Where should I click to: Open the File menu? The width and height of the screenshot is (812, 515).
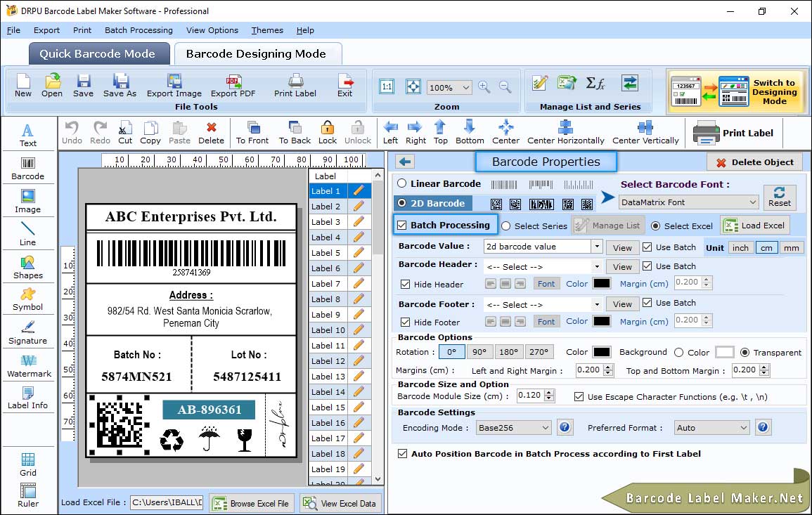[x=13, y=30]
